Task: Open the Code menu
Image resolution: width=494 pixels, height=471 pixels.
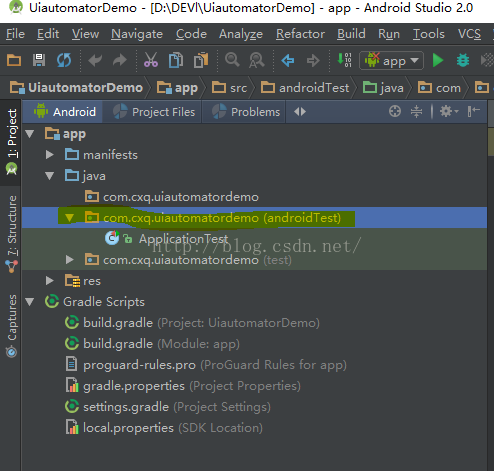Action: point(191,34)
